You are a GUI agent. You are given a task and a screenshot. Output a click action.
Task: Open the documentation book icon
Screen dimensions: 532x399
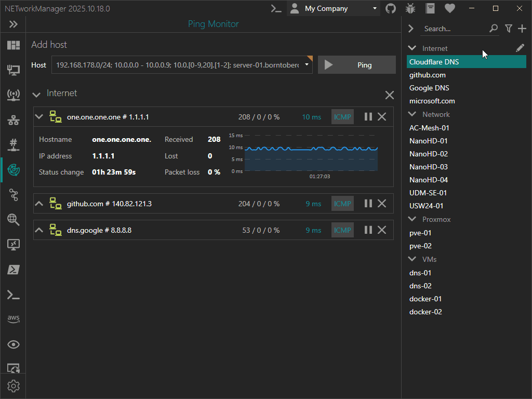click(x=430, y=8)
